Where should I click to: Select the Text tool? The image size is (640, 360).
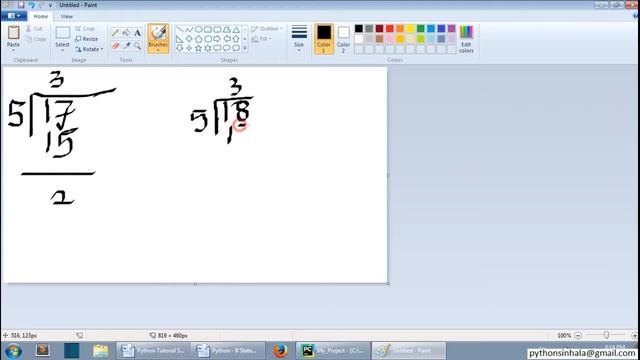tap(138, 33)
